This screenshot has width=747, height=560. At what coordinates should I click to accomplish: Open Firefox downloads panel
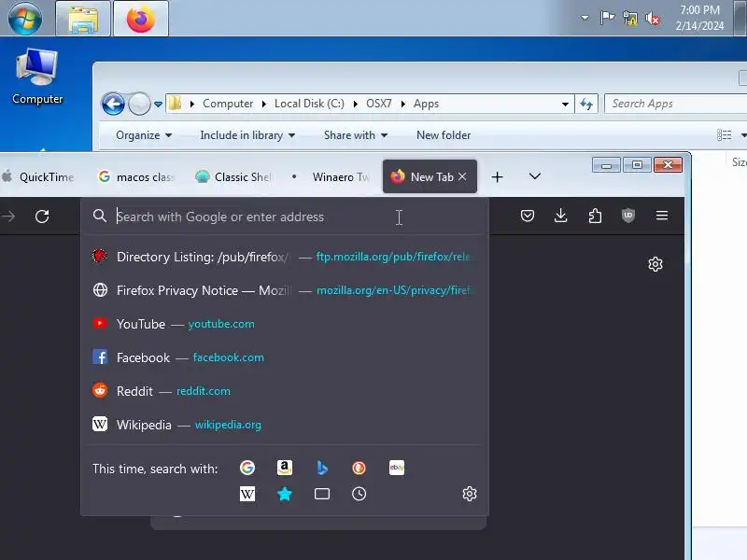561,216
